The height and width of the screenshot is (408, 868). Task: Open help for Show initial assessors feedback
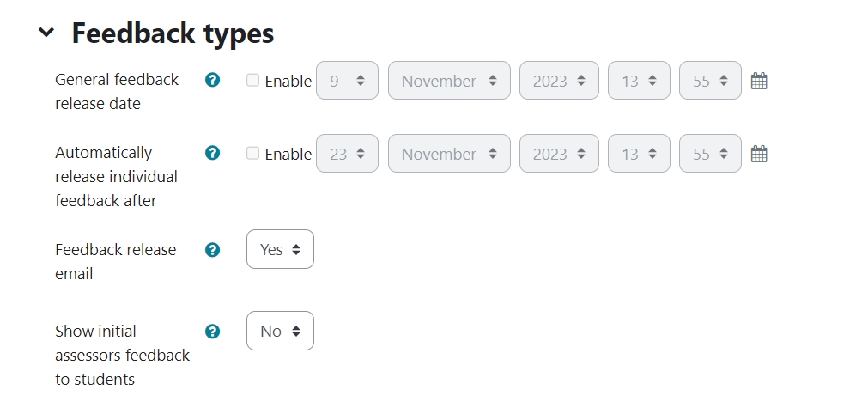coord(213,332)
